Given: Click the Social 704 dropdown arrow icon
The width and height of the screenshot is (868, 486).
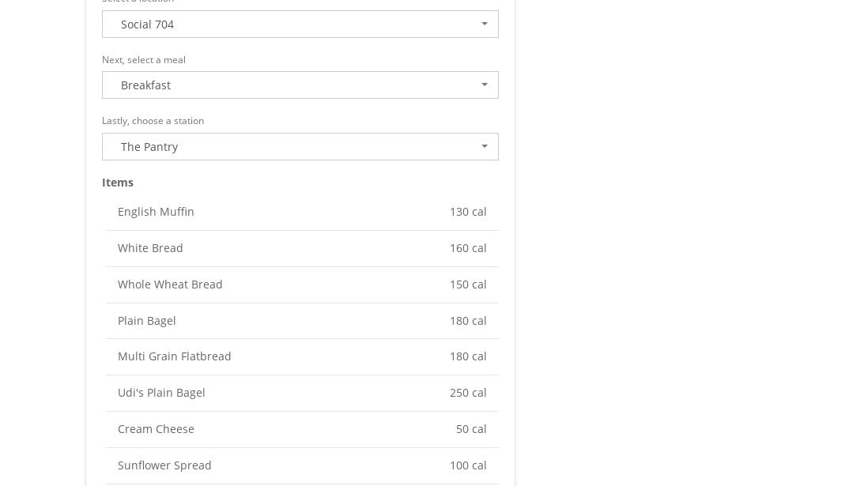Looking at the screenshot, I should pyautogui.click(x=485, y=24).
